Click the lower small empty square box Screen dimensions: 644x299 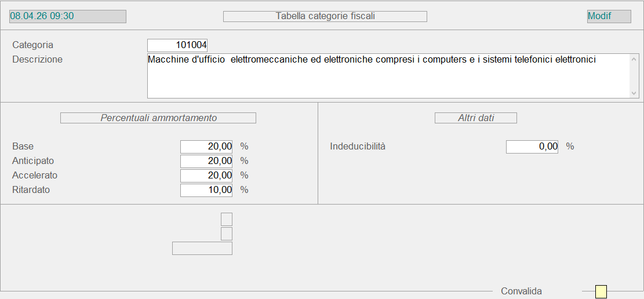pos(227,234)
